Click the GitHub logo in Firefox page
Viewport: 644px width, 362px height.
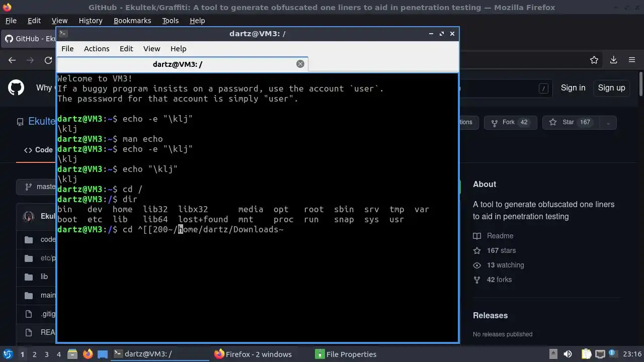pos(16,87)
